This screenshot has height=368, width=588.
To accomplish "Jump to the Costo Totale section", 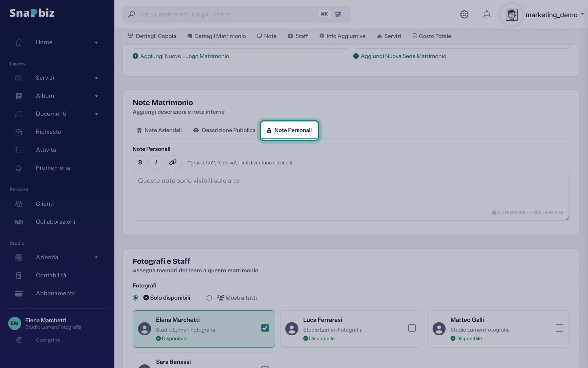I will pyautogui.click(x=431, y=36).
